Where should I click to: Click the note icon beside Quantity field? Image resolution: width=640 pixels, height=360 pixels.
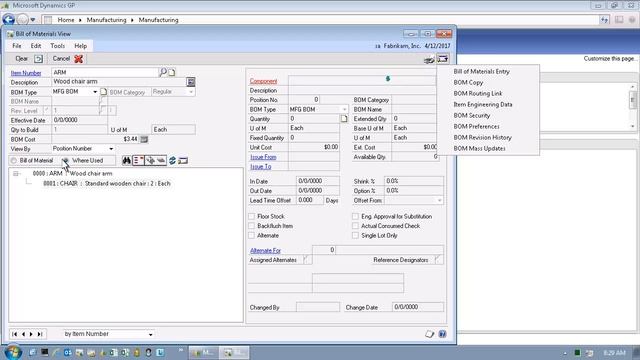[344, 119]
